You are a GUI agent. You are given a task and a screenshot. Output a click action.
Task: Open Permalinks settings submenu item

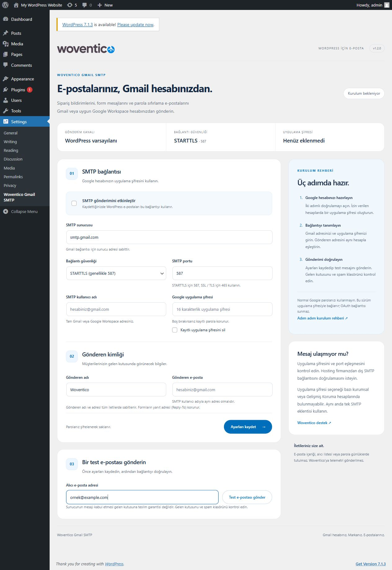coord(13,177)
